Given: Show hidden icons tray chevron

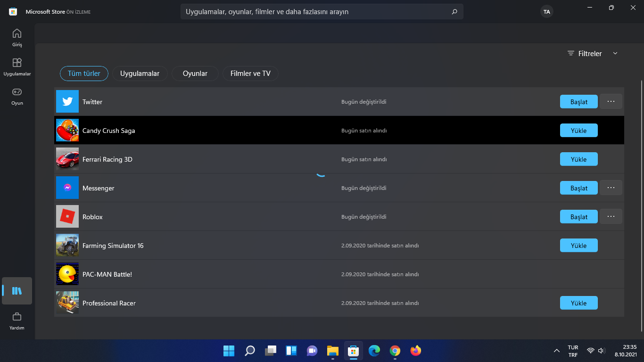Looking at the screenshot, I should pyautogui.click(x=557, y=351).
